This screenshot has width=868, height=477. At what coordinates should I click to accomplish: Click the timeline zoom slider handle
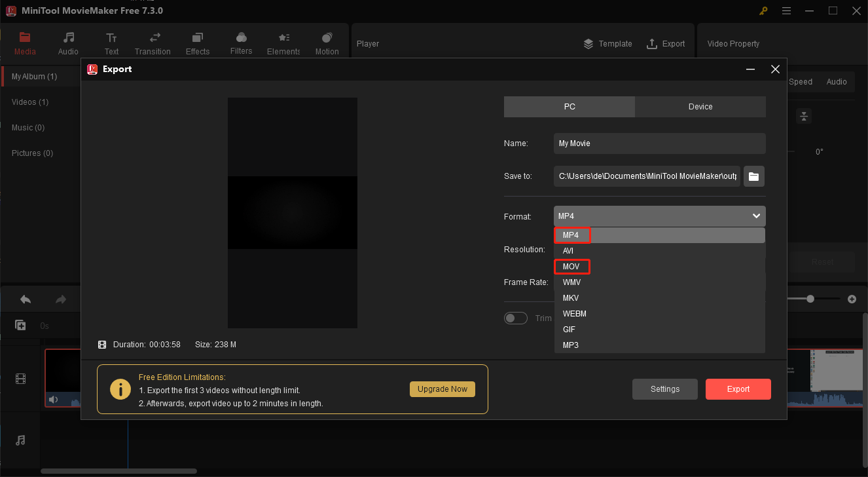(x=810, y=299)
